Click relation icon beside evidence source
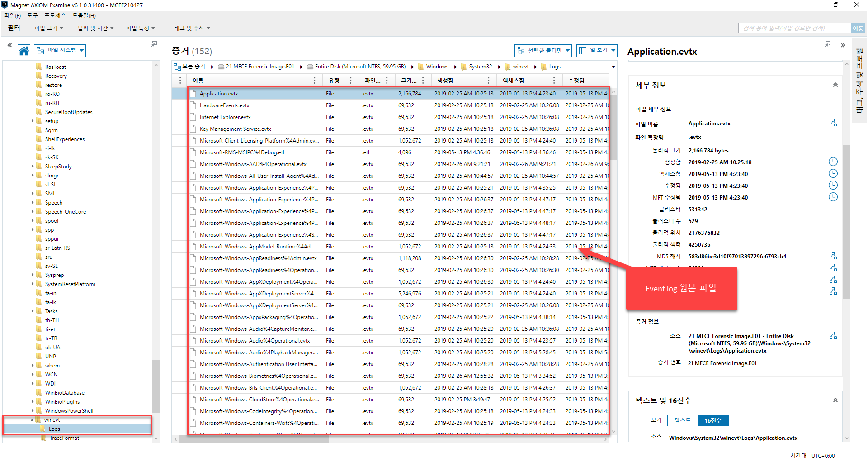Viewport: 868px width, 467px height. [x=833, y=336]
